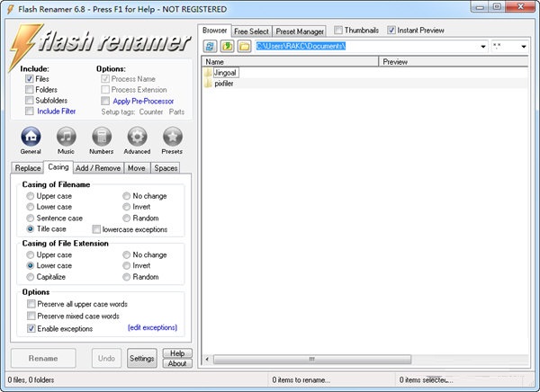
Task: Sort by the Name column header
Action: point(290,62)
